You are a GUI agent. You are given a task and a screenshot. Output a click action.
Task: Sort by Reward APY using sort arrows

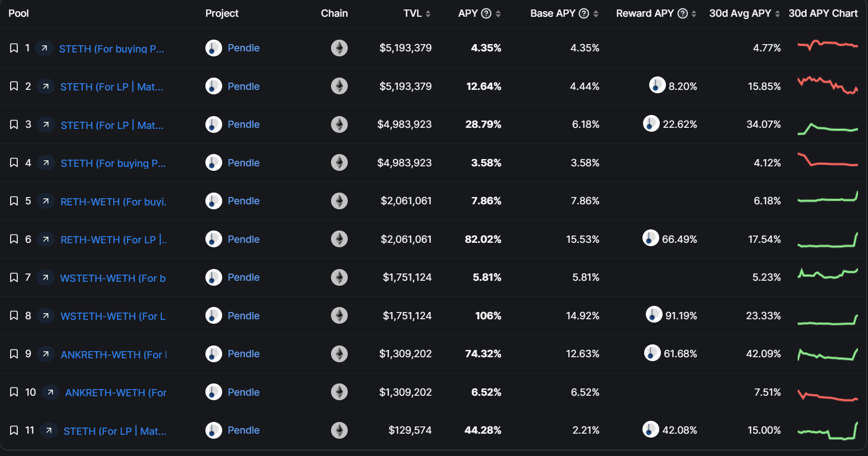click(694, 14)
